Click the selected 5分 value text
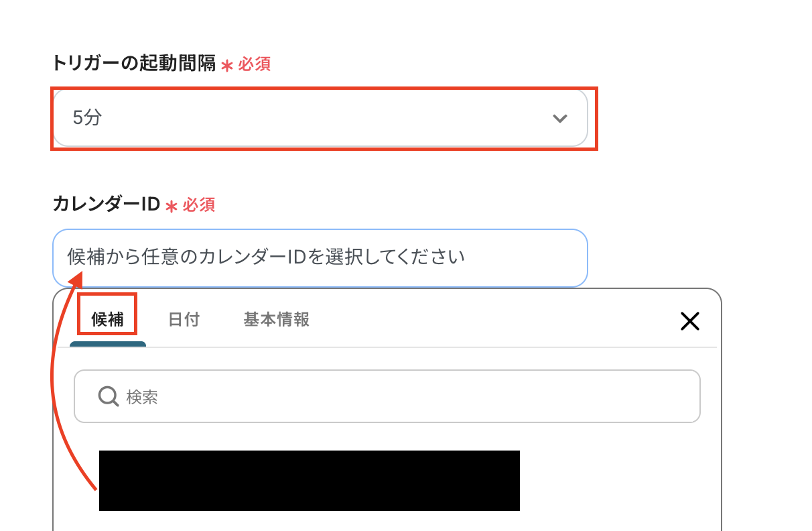 point(87,119)
